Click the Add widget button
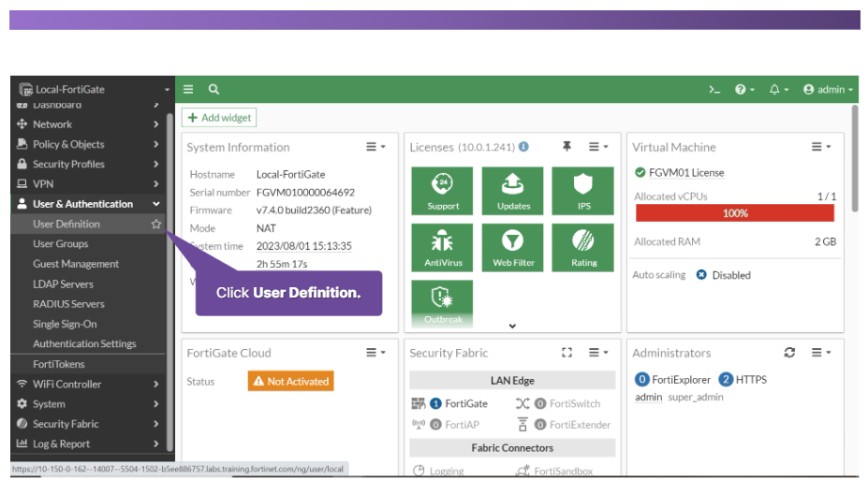868x494 pixels. 219,117
